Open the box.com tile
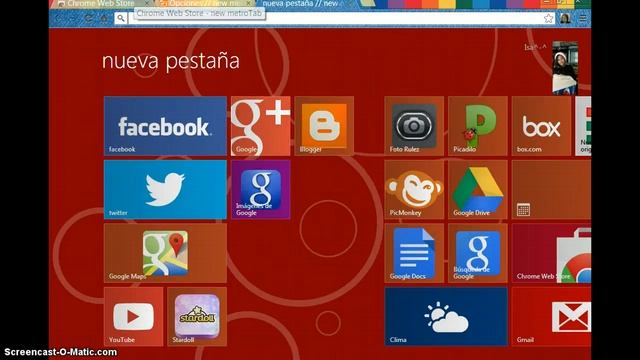Image resolution: width=640 pixels, height=360 pixels. [x=541, y=126]
